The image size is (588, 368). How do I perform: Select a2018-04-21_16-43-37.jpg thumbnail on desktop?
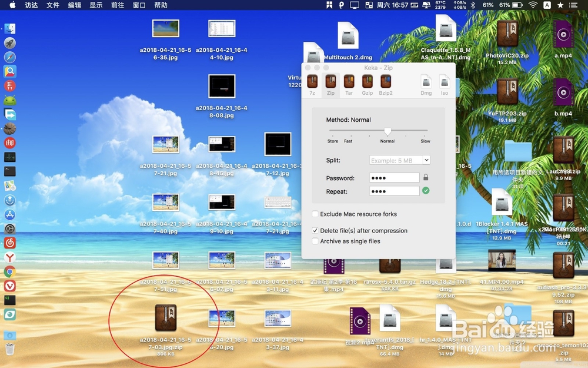coord(278,319)
